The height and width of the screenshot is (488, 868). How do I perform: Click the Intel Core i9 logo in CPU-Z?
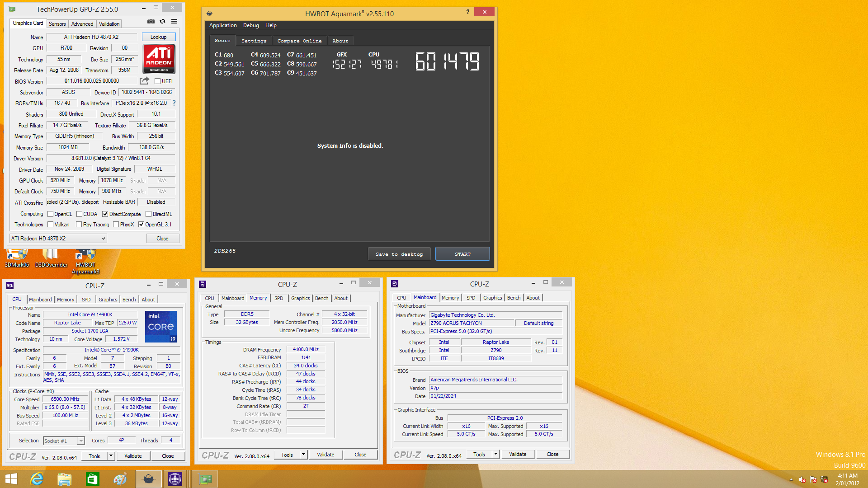point(161,326)
